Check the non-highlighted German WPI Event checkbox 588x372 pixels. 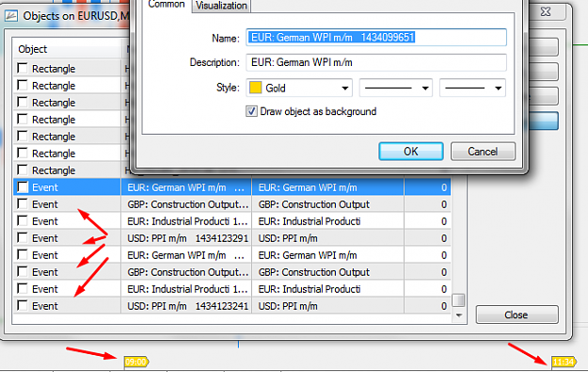23,255
